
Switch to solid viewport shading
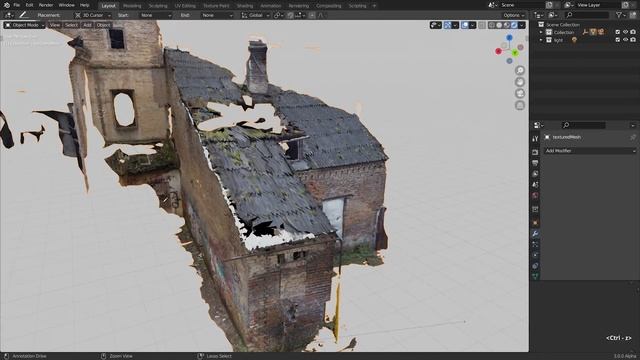(499, 25)
